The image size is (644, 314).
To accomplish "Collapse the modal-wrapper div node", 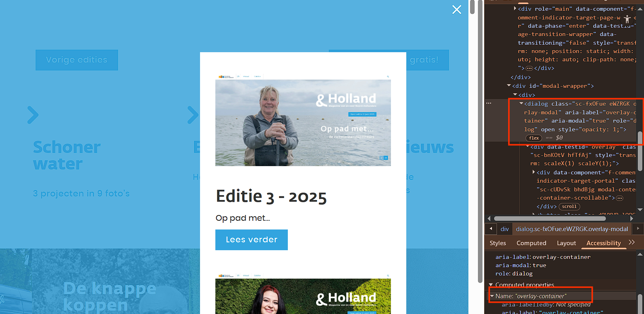I will (x=509, y=86).
